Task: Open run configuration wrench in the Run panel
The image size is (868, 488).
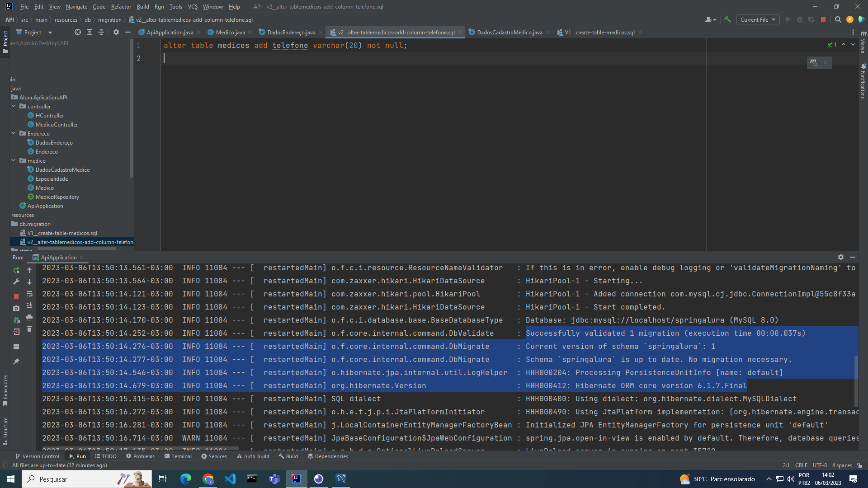Action: click(x=16, y=282)
